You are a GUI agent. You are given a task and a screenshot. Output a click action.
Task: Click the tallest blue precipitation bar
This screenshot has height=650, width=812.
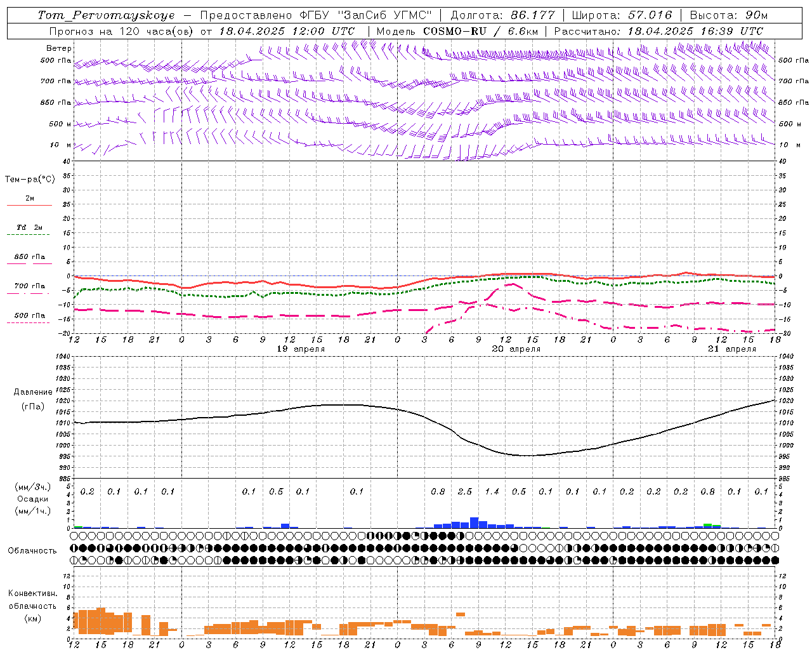475,523
